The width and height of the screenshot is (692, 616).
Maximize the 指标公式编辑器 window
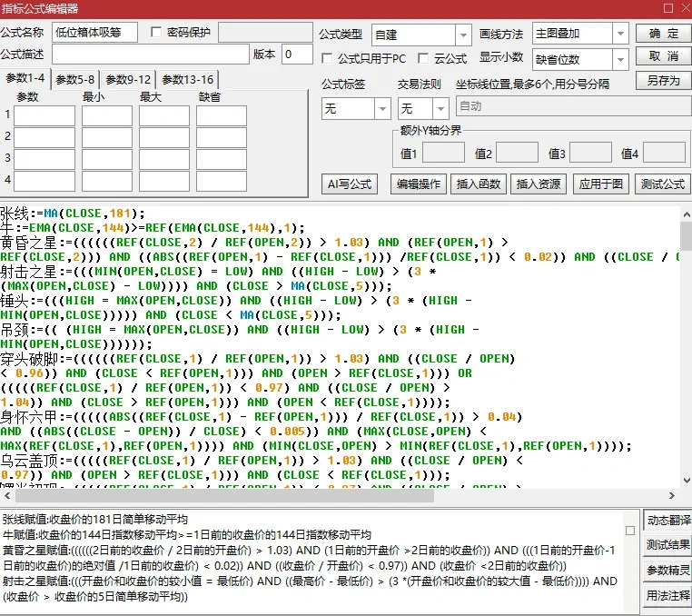pyautogui.click(x=668, y=8)
